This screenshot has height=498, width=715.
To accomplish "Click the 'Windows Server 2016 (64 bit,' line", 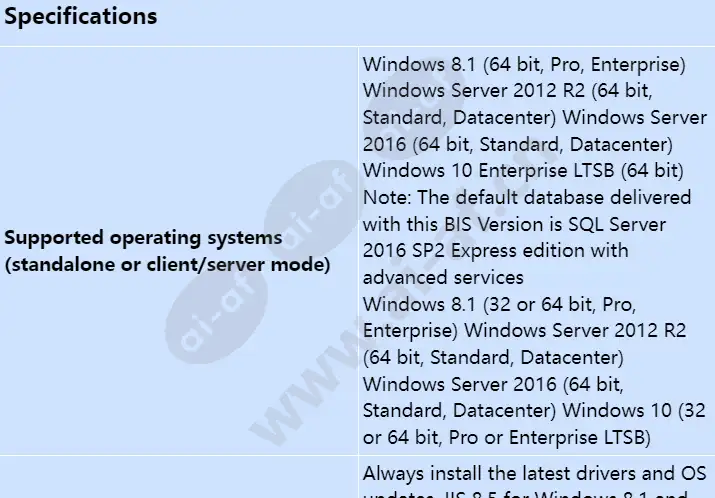I will [x=493, y=383].
